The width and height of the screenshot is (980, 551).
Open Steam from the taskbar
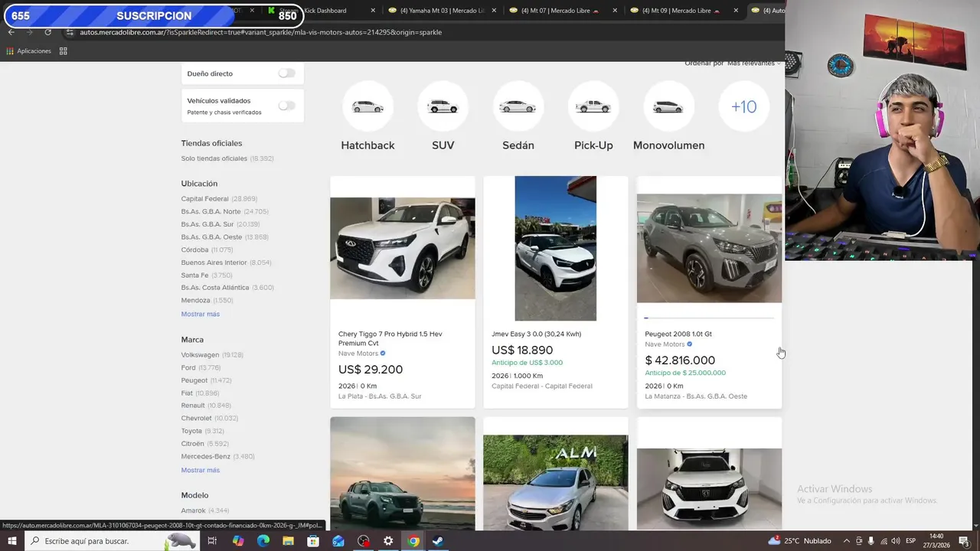tap(438, 541)
